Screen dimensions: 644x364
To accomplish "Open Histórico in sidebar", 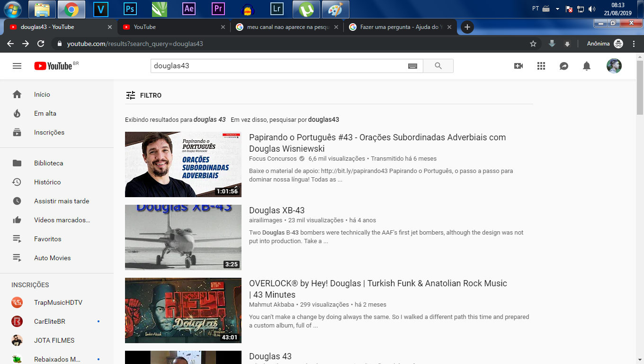I will click(57, 182).
